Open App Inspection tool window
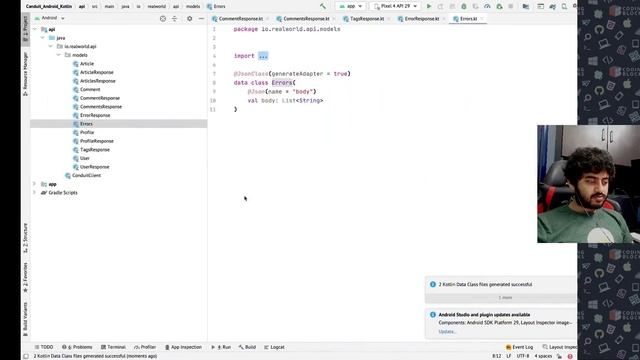Image resolution: width=640 pixels, height=360 pixels. pos(183,347)
